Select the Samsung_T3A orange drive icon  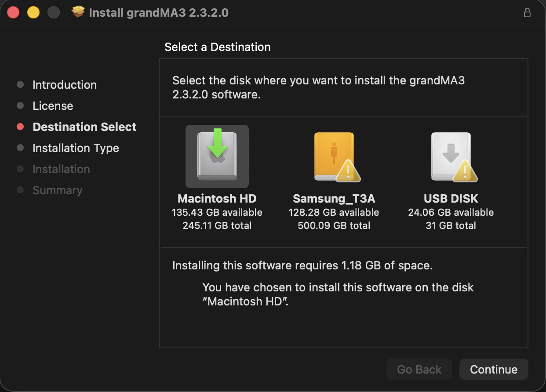pos(337,157)
